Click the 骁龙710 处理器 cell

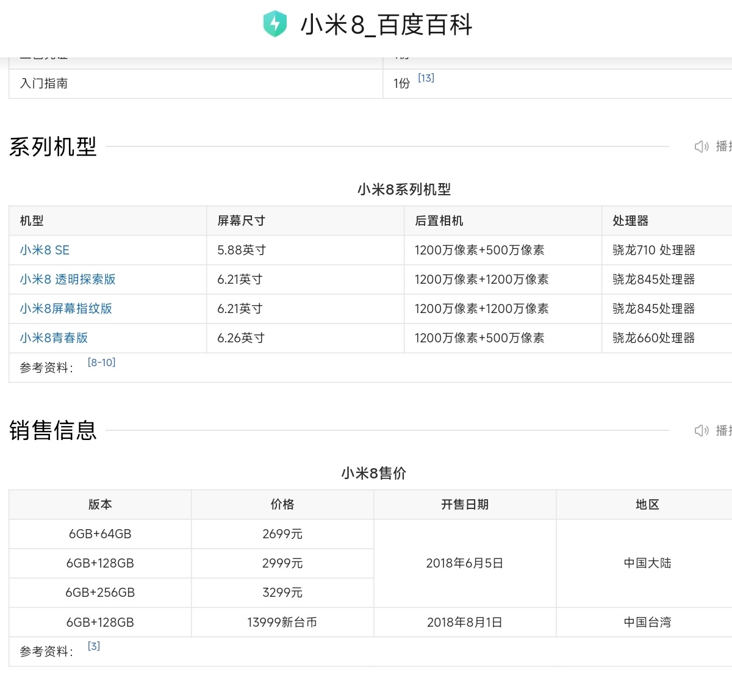coord(654,250)
